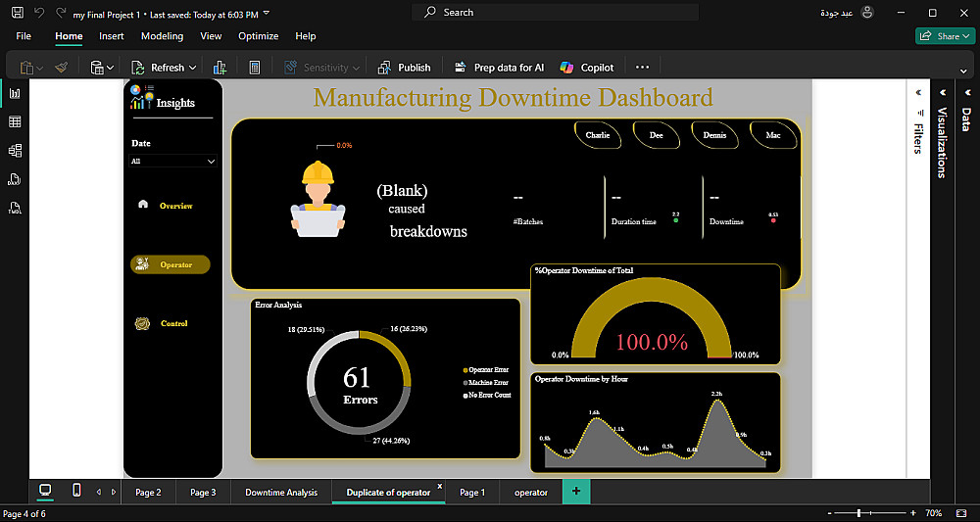980x522 pixels.
Task: Switch to Table view icon
Action: pyautogui.click(x=15, y=121)
